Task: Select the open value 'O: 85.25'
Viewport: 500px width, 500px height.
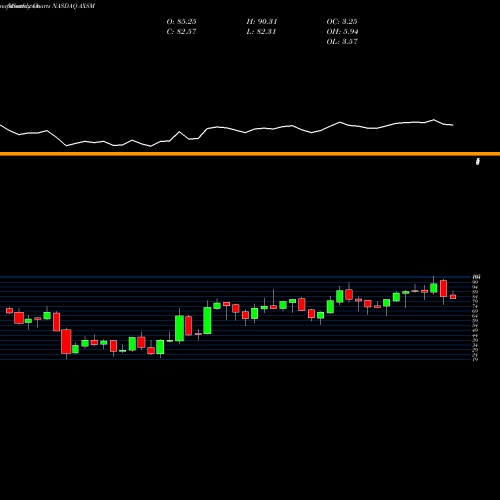Action: (181, 22)
